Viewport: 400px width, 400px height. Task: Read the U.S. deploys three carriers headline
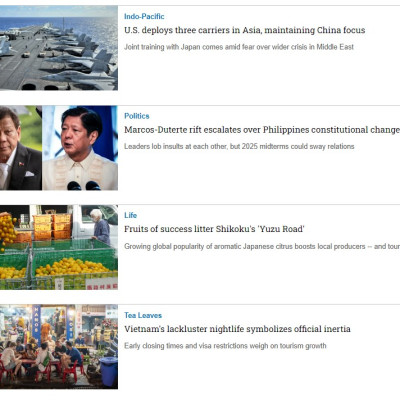coord(245,30)
